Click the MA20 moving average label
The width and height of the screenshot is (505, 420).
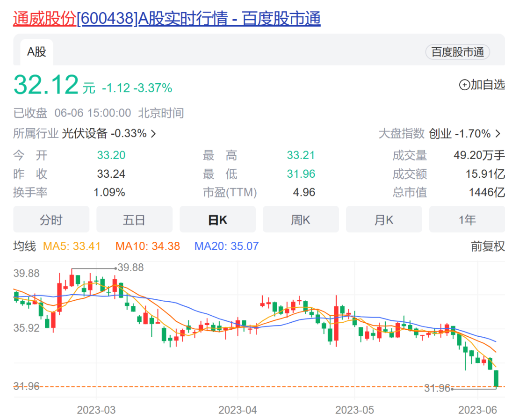tap(226, 246)
